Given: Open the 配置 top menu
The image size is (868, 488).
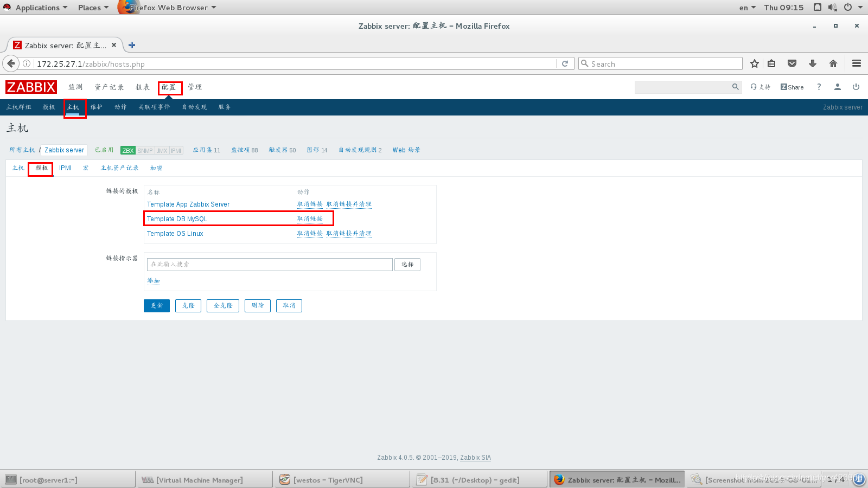Looking at the screenshot, I should click(169, 87).
